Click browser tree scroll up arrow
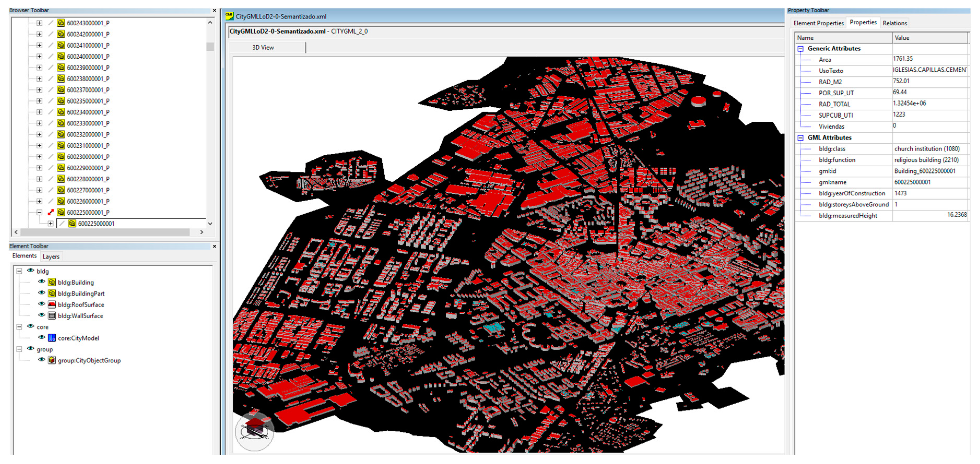This screenshot has width=980, height=464. (210, 22)
